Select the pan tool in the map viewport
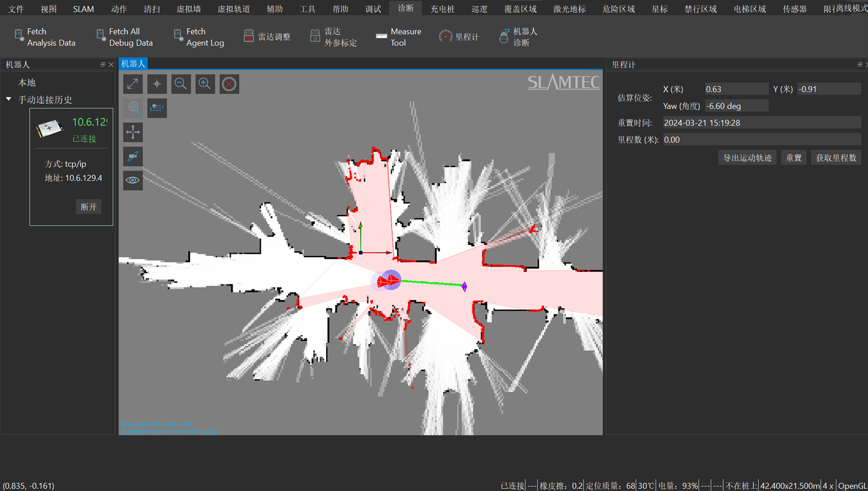868x491 pixels. click(133, 132)
